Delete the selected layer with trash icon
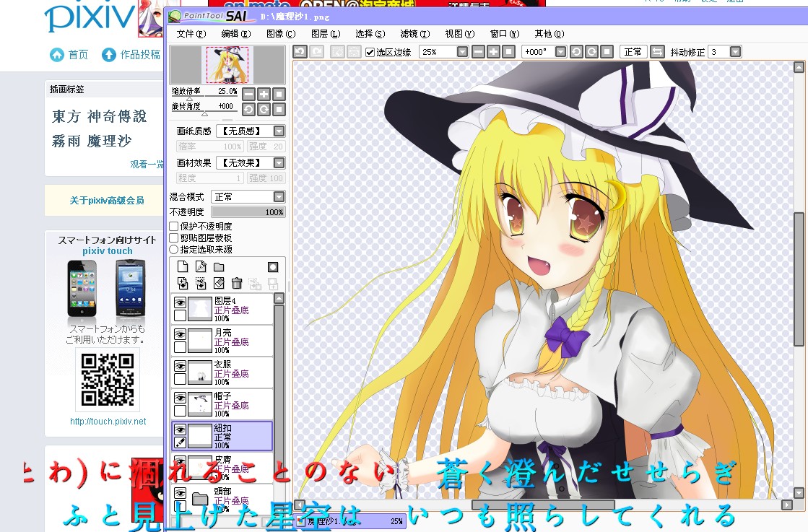This screenshot has width=808, height=532. tap(237, 283)
